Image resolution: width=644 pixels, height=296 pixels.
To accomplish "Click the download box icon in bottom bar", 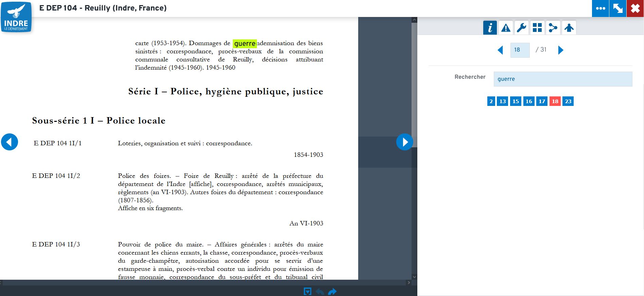I will tap(307, 292).
